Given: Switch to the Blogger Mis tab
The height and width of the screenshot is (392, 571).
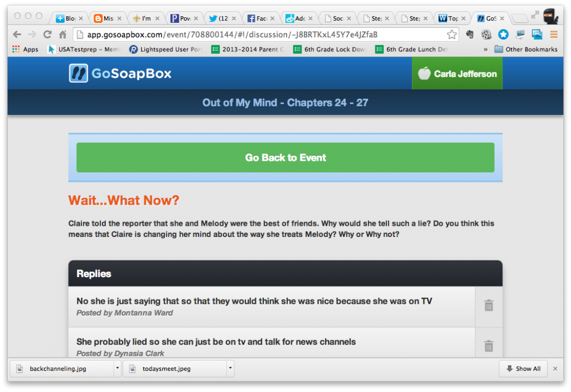Looking at the screenshot, I should tap(107, 18).
